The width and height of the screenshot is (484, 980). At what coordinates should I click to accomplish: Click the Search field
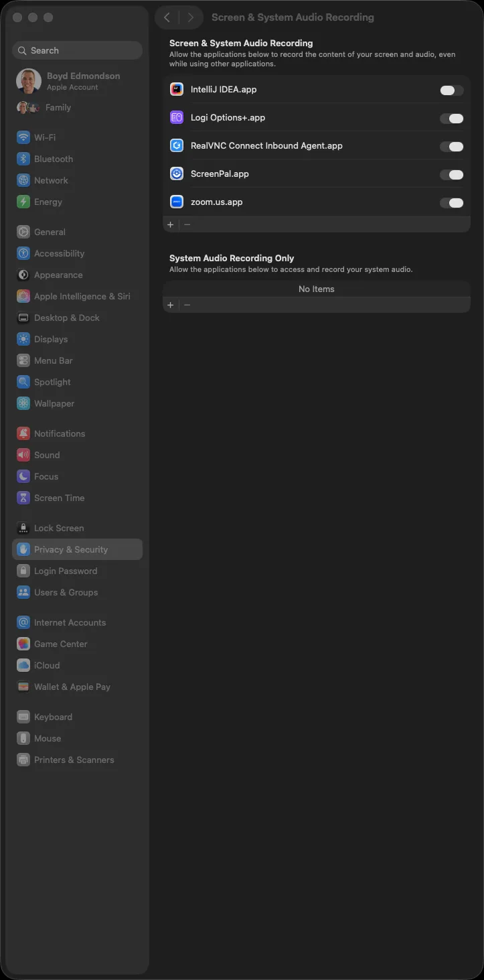[x=77, y=50]
